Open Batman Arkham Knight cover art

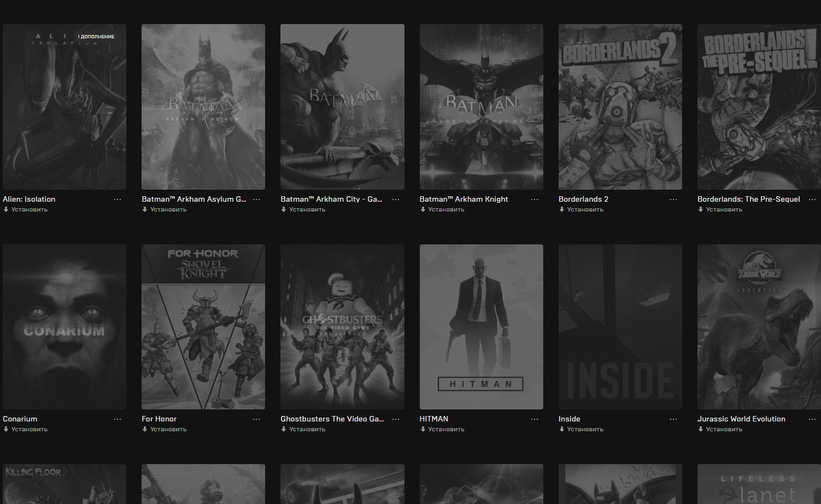[482, 107]
